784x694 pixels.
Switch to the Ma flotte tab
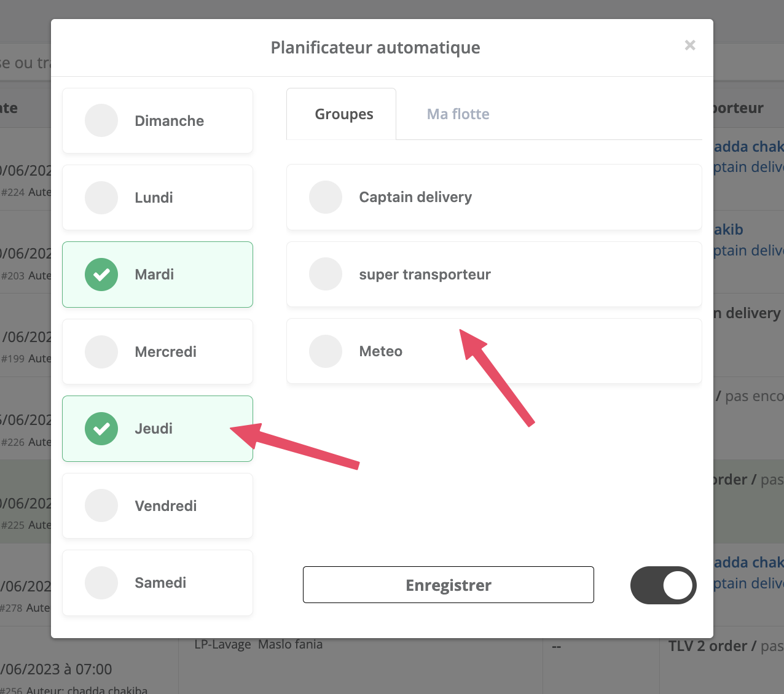click(x=458, y=114)
